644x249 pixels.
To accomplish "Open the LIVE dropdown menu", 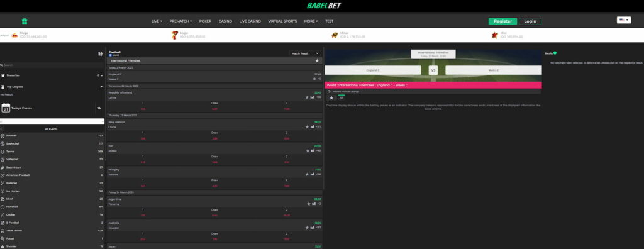I will [157, 21].
